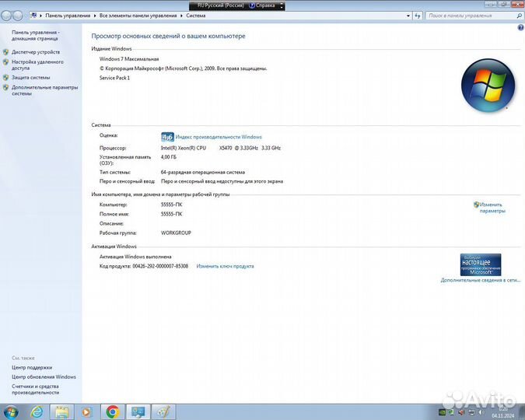Open the taskbar clock and date
This screenshot has width=525, height=420.
click(x=503, y=412)
